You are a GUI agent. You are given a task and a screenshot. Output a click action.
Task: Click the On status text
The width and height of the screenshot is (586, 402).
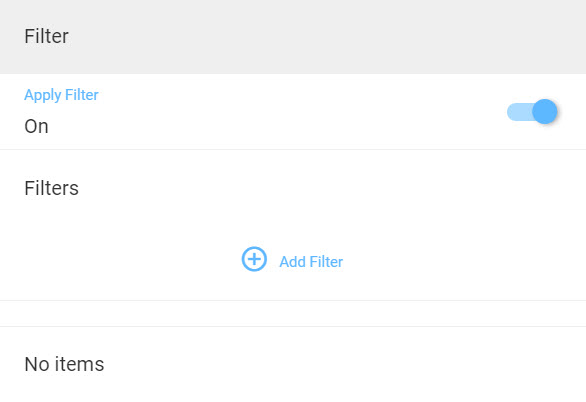pyautogui.click(x=36, y=126)
